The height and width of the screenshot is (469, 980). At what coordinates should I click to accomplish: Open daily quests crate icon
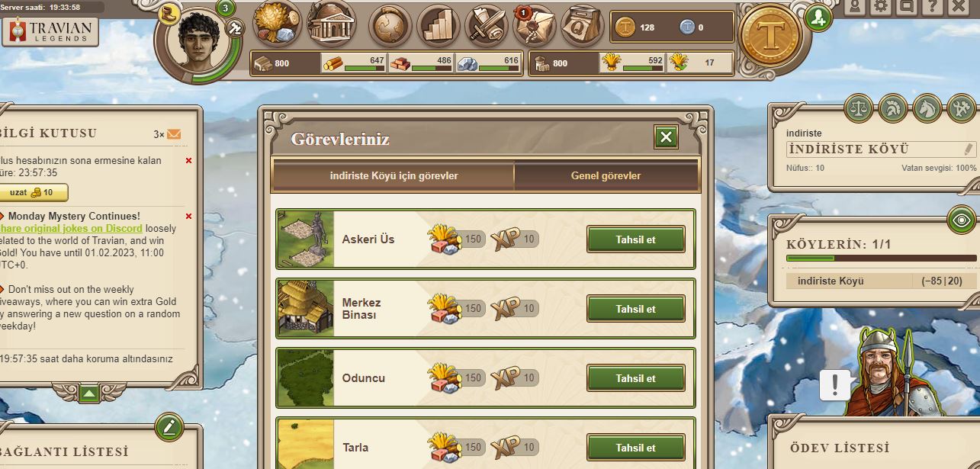pos(583,26)
